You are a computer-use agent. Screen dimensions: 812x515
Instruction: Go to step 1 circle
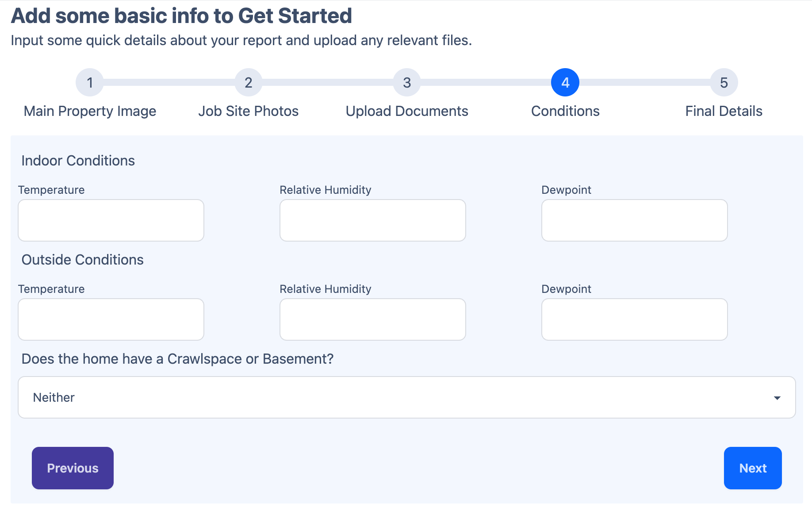tap(90, 82)
